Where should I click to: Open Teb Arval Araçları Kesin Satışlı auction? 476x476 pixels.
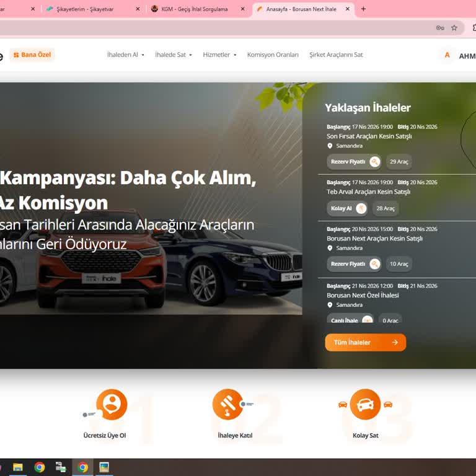pyautogui.click(x=369, y=192)
